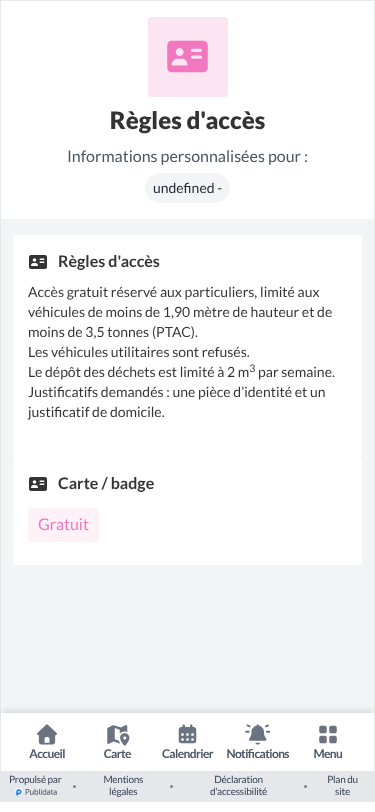Viewport: 375px width, 812px height.
Task: Open the Carte map icon
Action: tap(118, 734)
